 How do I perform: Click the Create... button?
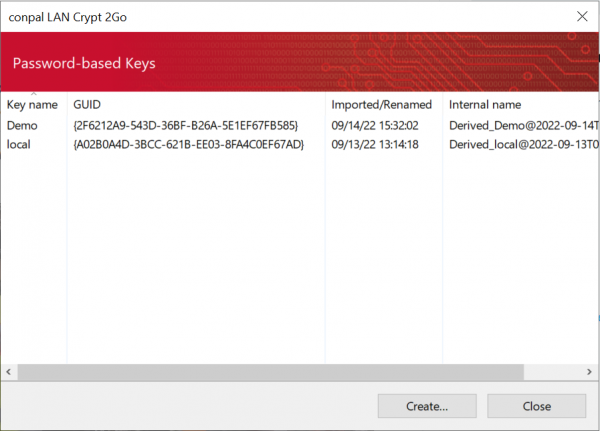(x=427, y=406)
